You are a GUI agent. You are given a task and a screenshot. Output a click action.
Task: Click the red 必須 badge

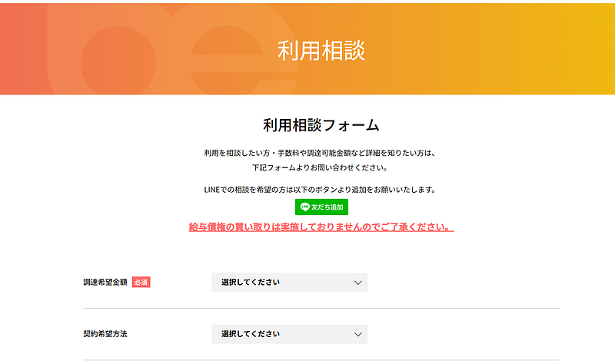[x=141, y=283]
